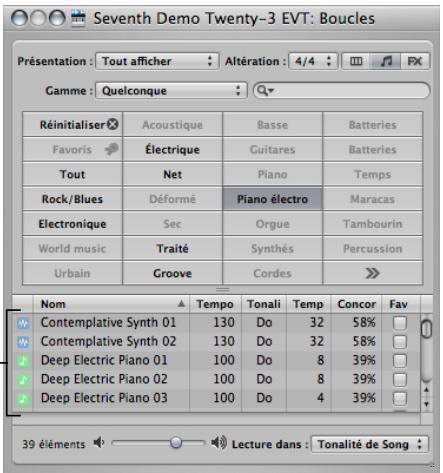Open the Lecture dans Tonalité de Song dropdown
The image size is (443, 473).
click(x=370, y=444)
